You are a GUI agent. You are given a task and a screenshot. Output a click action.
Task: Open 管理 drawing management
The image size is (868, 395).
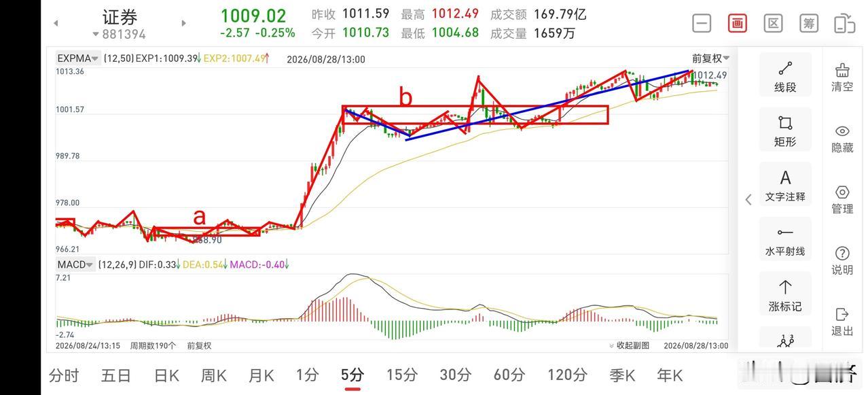[842, 200]
